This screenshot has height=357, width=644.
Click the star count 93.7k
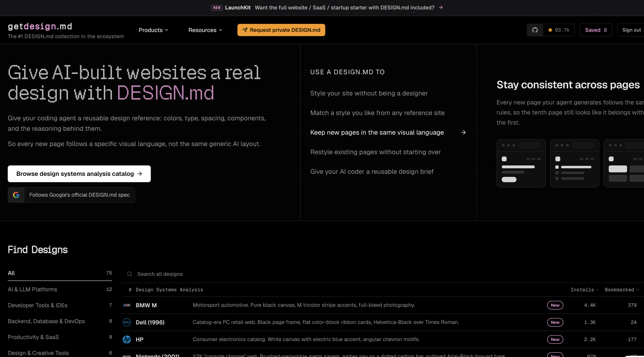point(559,30)
